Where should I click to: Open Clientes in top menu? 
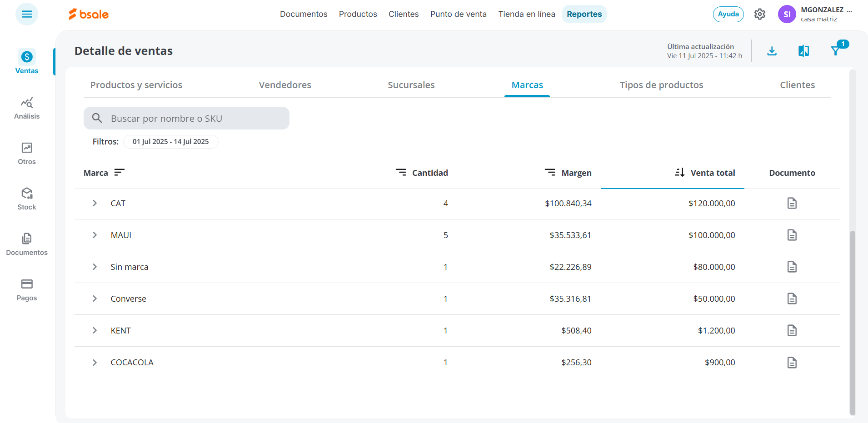[404, 14]
